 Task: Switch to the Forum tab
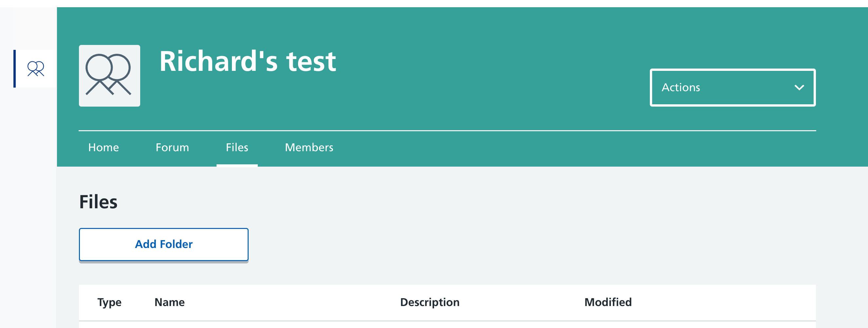[172, 148]
